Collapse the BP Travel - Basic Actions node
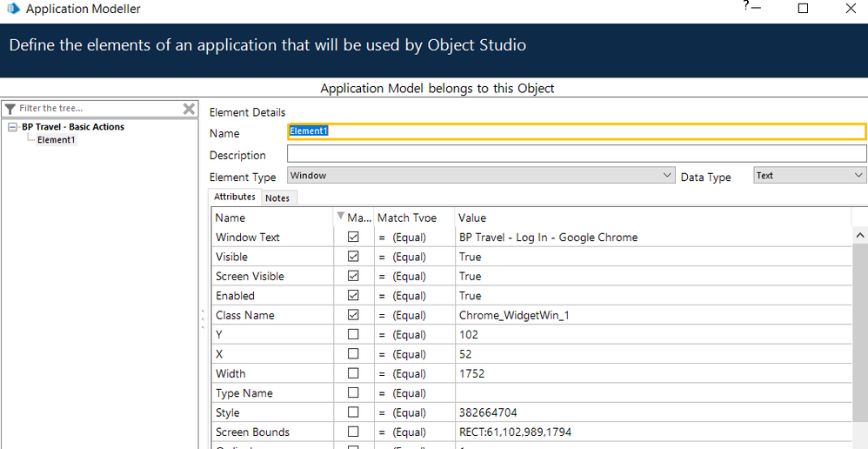 (13, 127)
